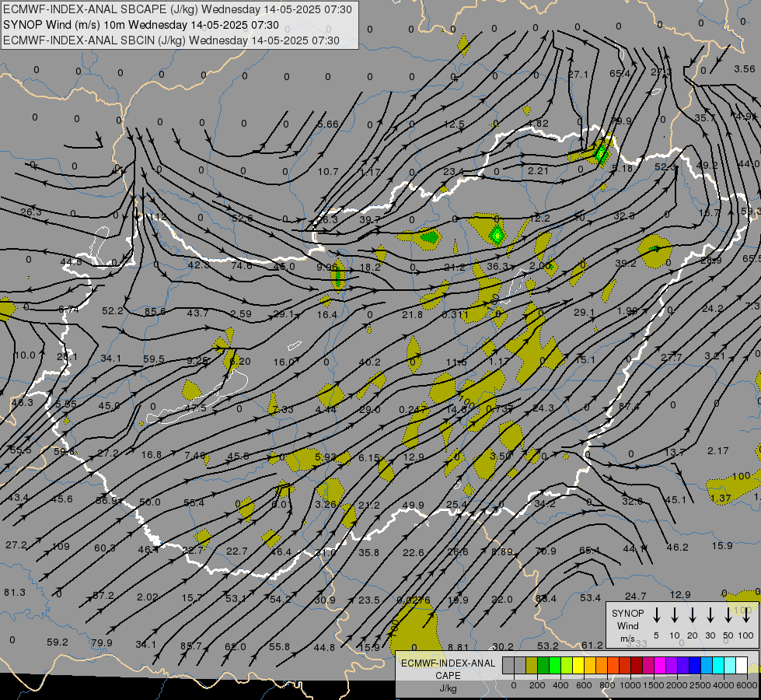Click the map value '23.4'
Screen dimensions: 761x700
coord(453,171)
